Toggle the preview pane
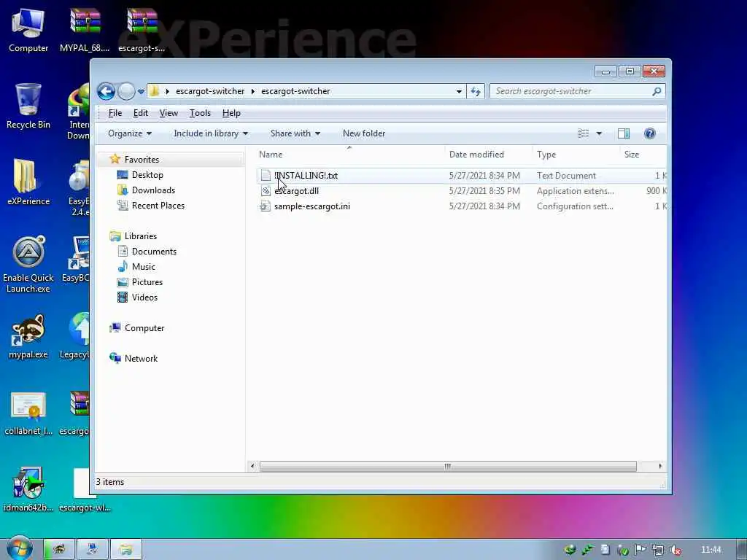Screen dimensions: 747x560 624,133
